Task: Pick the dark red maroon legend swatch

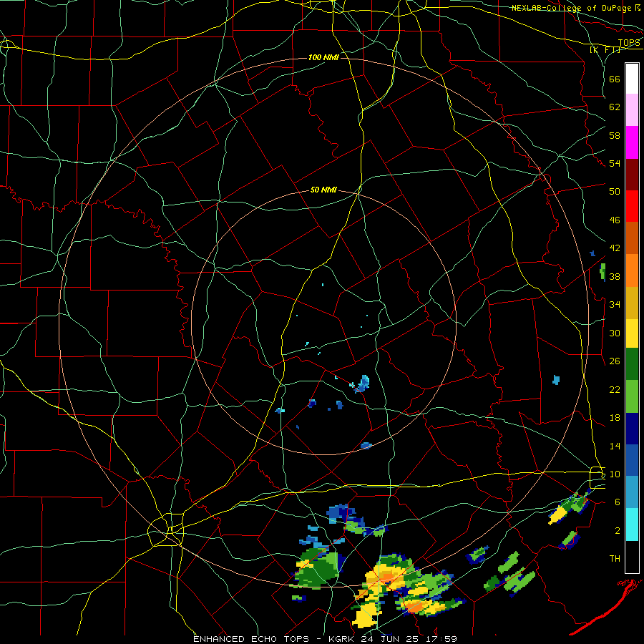Action: pos(632,175)
